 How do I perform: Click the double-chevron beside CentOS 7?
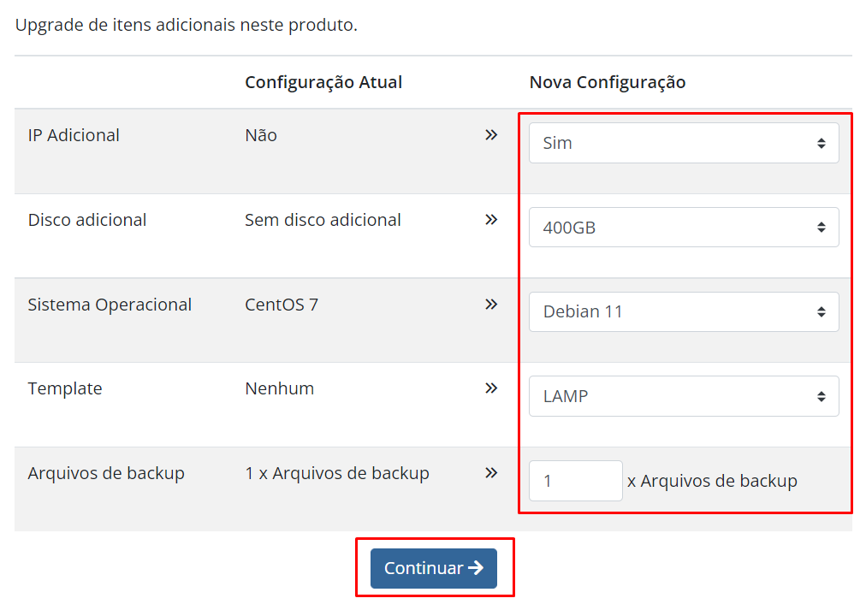click(x=491, y=305)
